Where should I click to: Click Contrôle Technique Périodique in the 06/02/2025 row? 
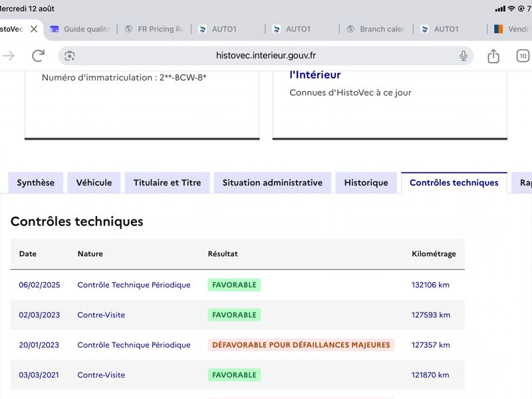coord(134,285)
